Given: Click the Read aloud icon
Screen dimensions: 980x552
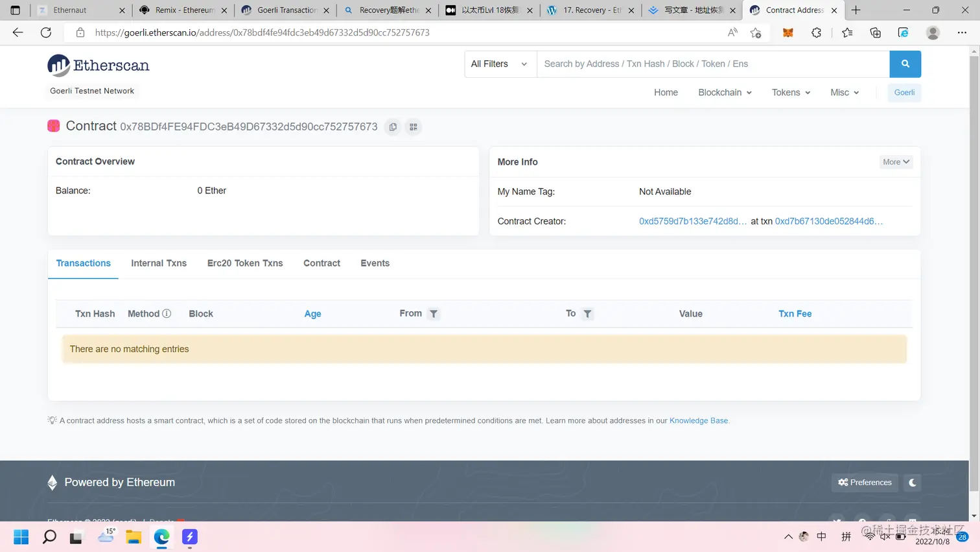Looking at the screenshot, I should point(732,32).
